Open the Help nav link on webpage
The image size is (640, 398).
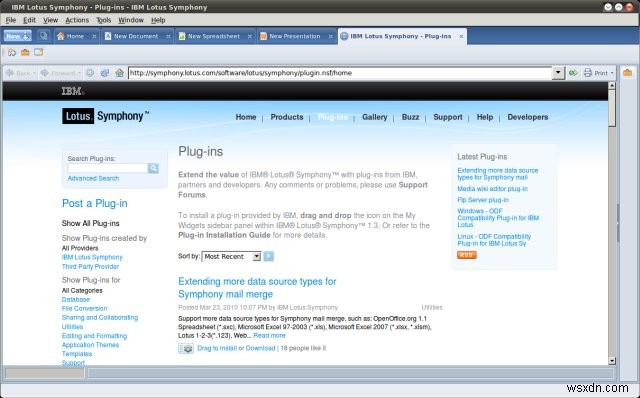[x=485, y=117]
